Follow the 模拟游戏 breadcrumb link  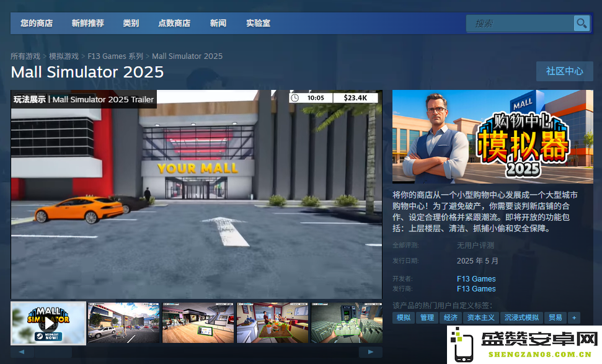(x=64, y=56)
